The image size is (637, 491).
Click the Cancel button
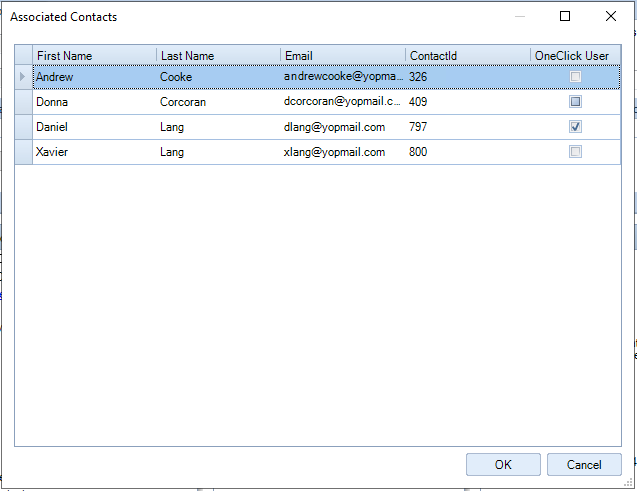tap(584, 465)
